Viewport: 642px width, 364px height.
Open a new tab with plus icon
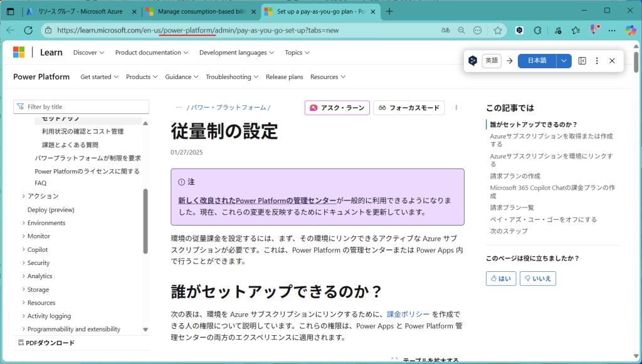click(x=389, y=11)
